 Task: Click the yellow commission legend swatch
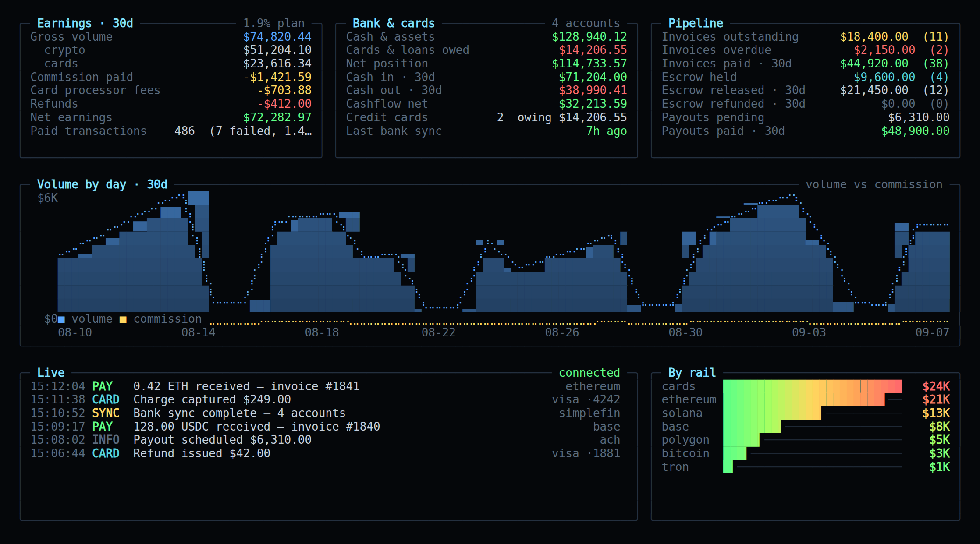pyautogui.click(x=123, y=320)
